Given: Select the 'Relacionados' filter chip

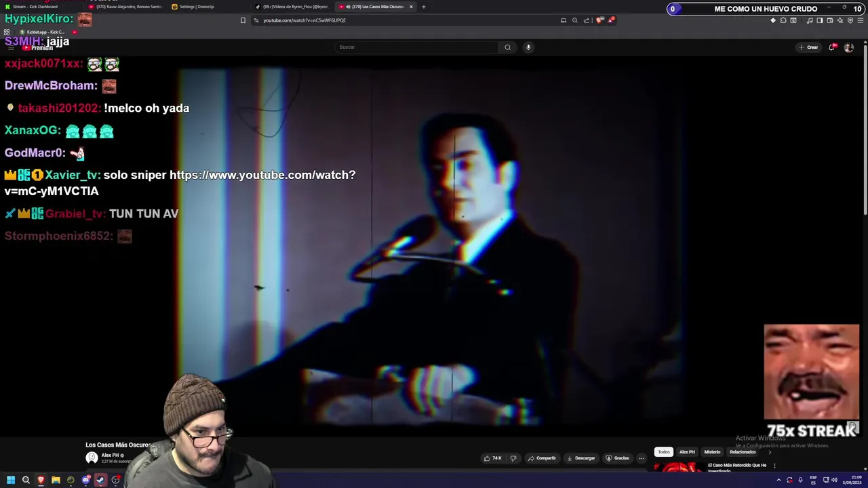Looking at the screenshot, I should (x=743, y=452).
